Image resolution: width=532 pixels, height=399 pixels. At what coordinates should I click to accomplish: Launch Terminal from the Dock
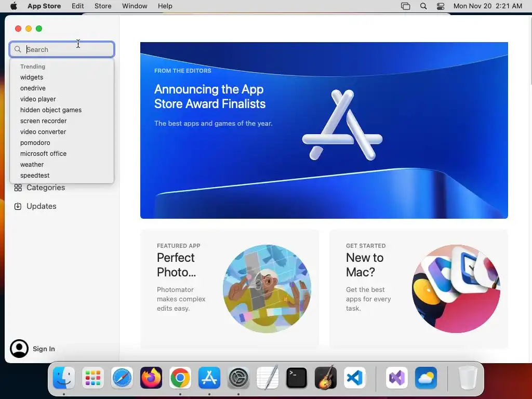click(297, 378)
